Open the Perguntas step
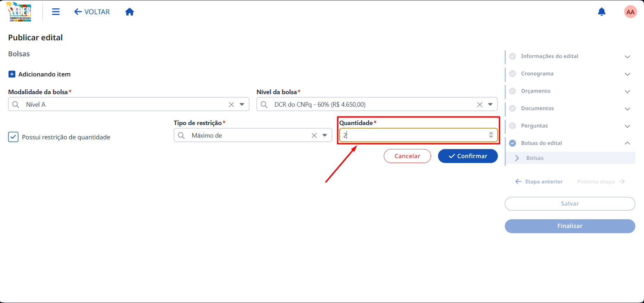644x303 pixels. coord(534,126)
